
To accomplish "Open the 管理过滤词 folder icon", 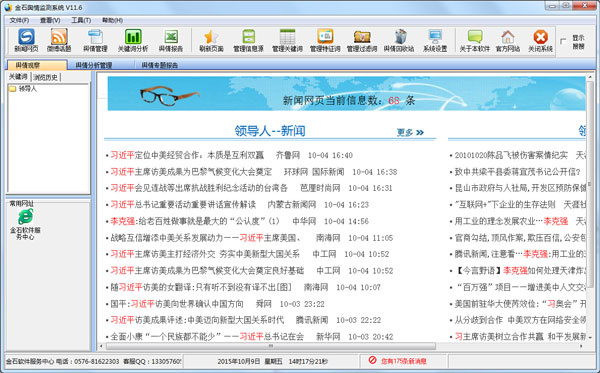I will click(x=362, y=40).
